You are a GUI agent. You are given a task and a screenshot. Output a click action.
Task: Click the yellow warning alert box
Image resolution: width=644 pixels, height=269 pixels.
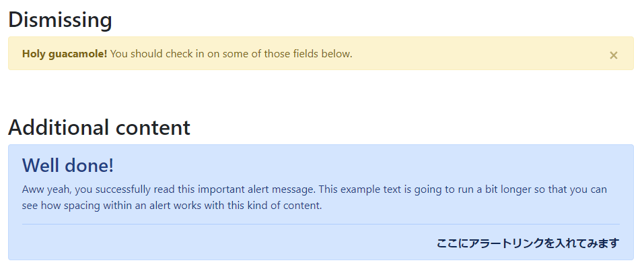[321, 53]
